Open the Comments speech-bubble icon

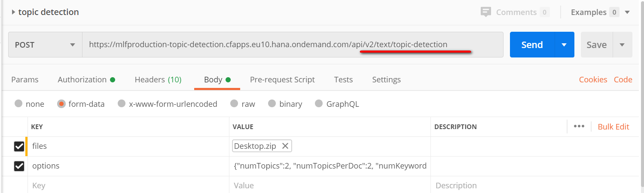[x=486, y=12]
